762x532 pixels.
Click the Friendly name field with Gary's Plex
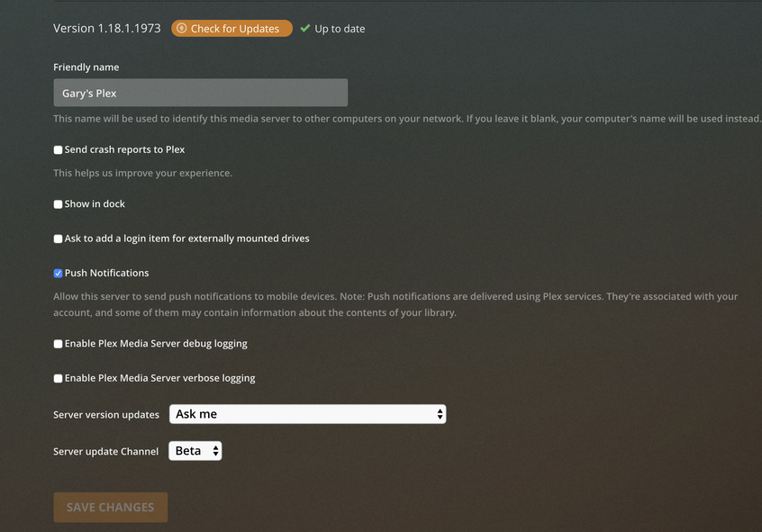[200, 93]
